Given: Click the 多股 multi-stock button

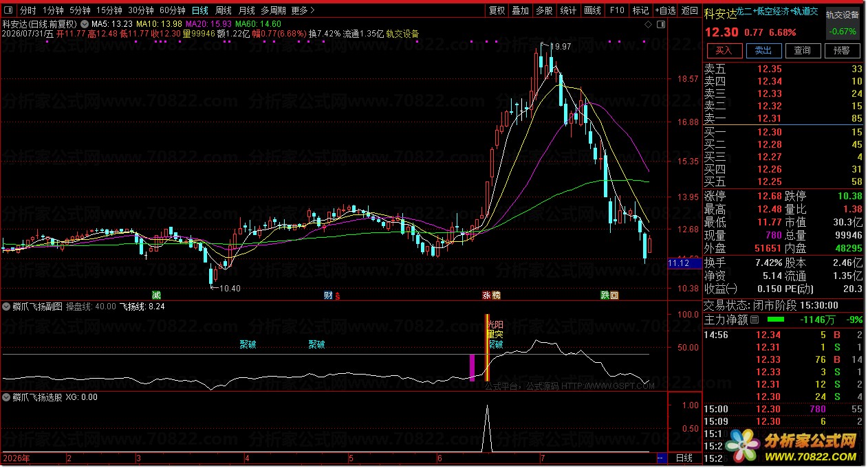Looking at the screenshot, I should (544, 10).
